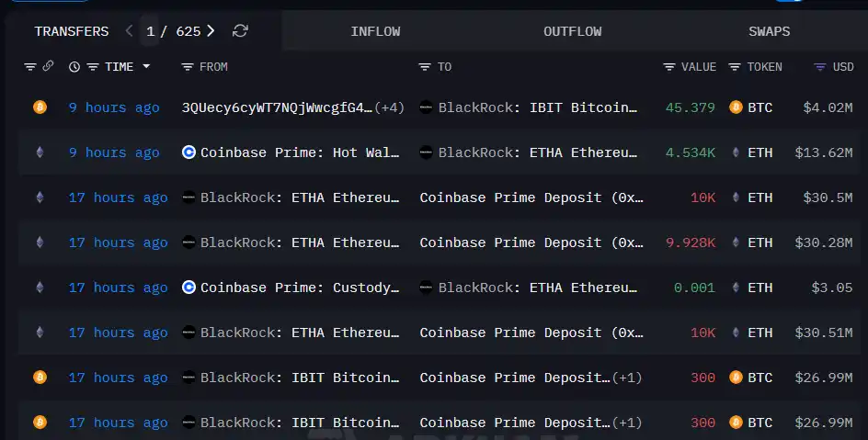
Task: Switch to the SWAPS tab
Action: coord(769,31)
